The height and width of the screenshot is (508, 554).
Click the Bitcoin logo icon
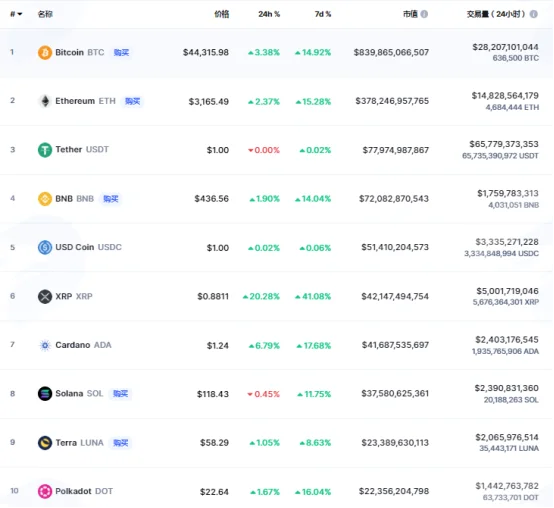pos(45,53)
